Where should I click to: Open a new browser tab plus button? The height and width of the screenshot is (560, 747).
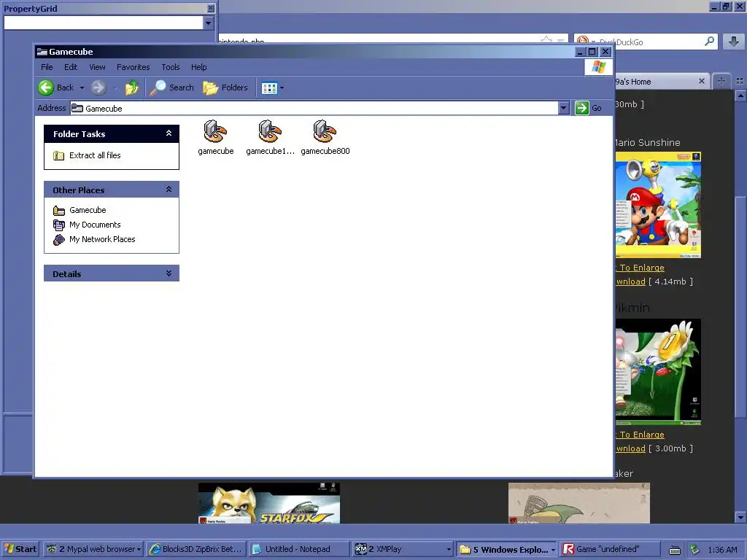pyautogui.click(x=721, y=82)
